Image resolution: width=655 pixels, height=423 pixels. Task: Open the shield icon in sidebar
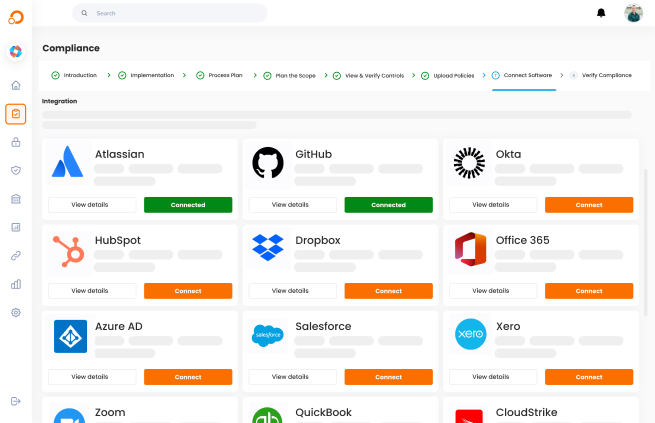(x=15, y=170)
